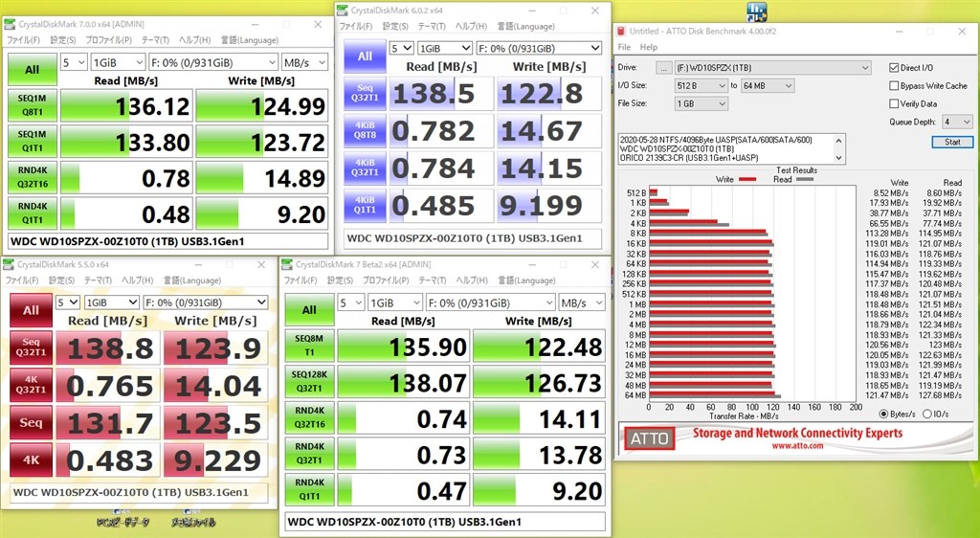This screenshot has height=538, width=980.
Task: Open Help menu in ATTO Disk Benchmark
Action: 648,47
